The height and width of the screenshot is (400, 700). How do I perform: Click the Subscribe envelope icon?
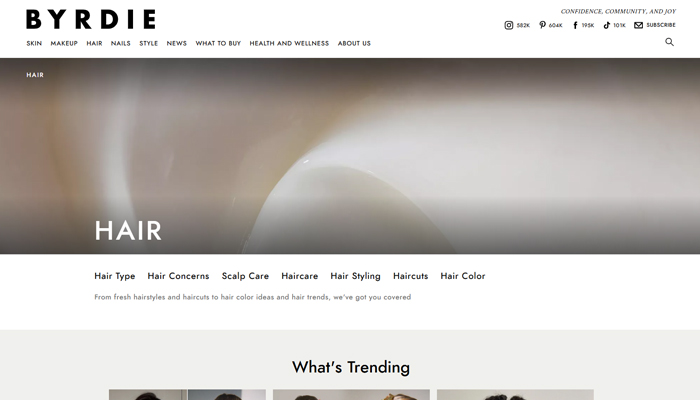638,25
